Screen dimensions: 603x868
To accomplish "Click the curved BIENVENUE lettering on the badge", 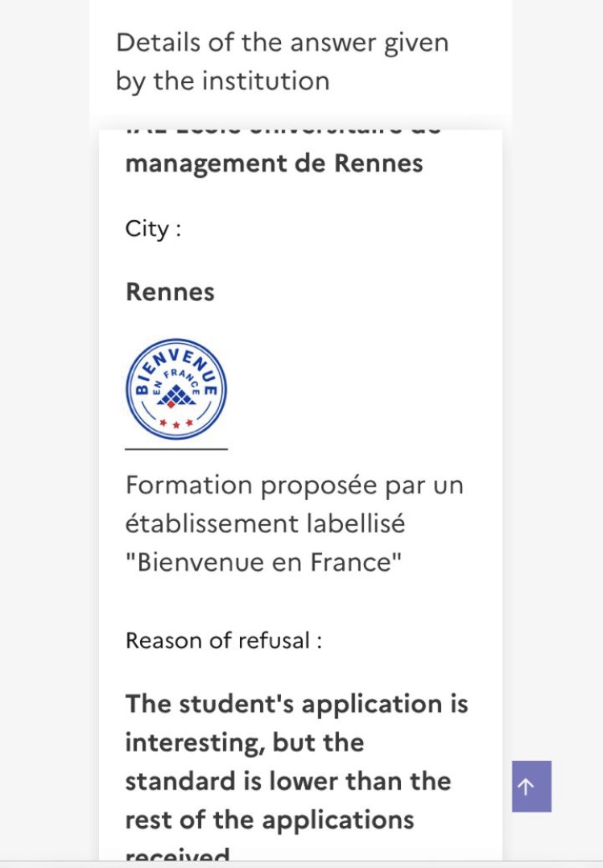I will point(176,358).
